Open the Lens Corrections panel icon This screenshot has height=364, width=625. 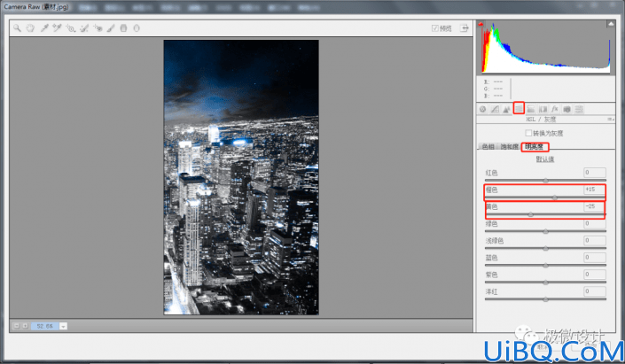point(543,109)
